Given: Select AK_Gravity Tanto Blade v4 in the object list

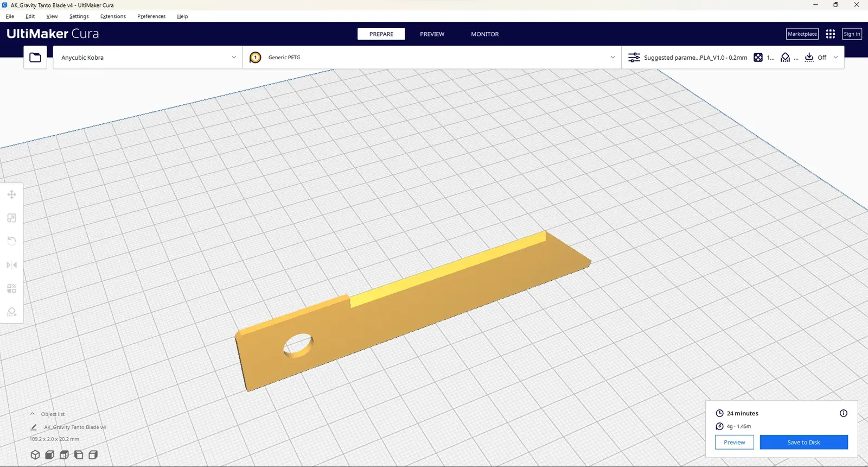Looking at the screenshot, I should 75,427.
